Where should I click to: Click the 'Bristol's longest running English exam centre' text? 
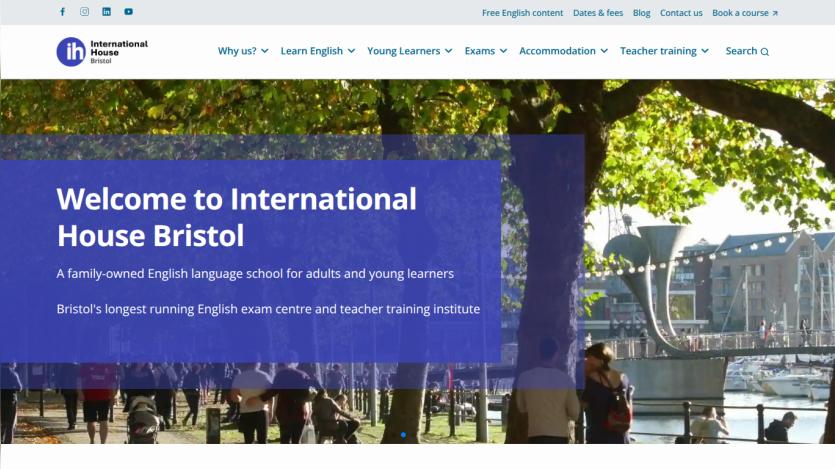[268, 309]
